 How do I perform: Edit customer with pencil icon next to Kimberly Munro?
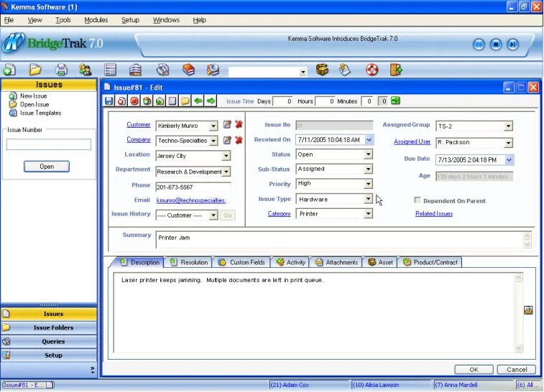227,124
